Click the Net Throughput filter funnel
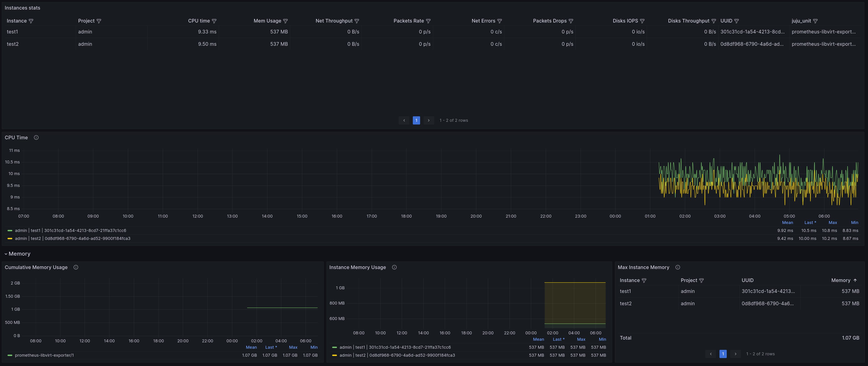Image resolution: width=868 pixels, height=366 pixels. [357, 21]
